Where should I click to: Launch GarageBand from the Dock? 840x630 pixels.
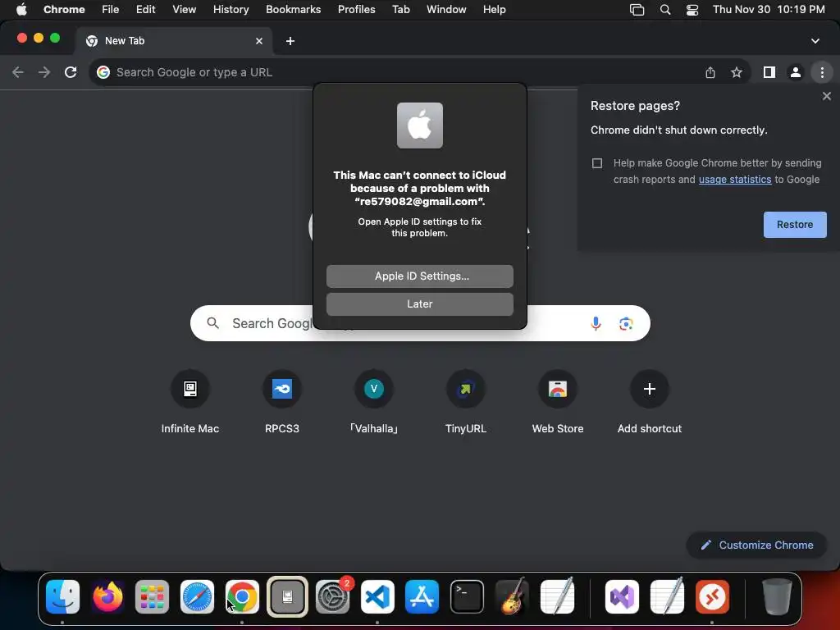[512, 596]
